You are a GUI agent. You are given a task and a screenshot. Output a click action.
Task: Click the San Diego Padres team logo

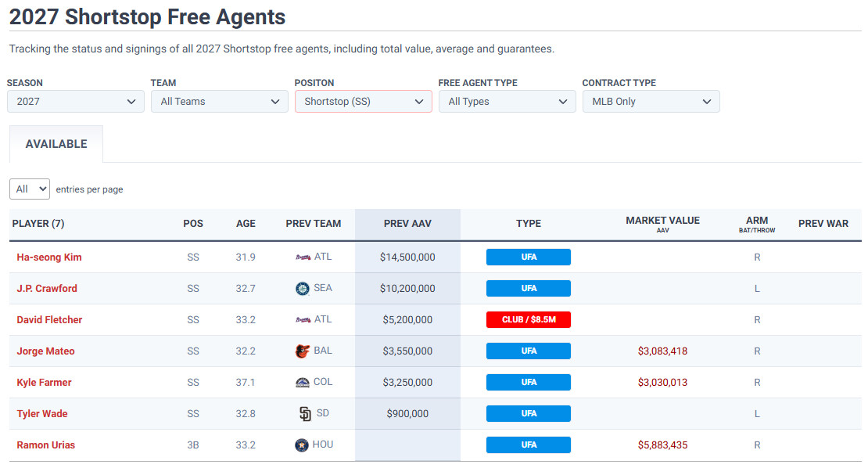pyautogui.click(x=305, y=414)
